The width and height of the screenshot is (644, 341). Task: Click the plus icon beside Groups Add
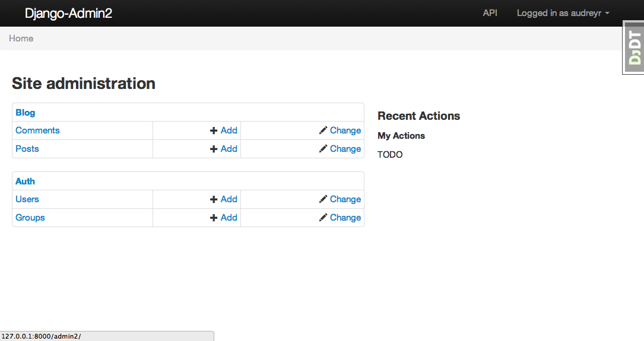pyautogui.click(x=214, y=218)
